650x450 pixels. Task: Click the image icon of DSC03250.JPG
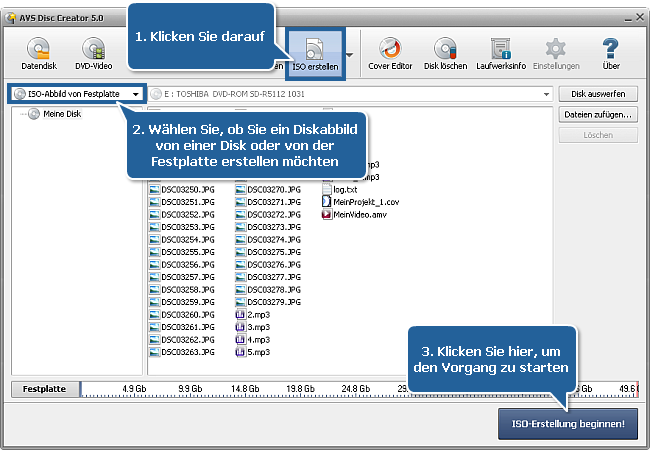click(155, 190)
